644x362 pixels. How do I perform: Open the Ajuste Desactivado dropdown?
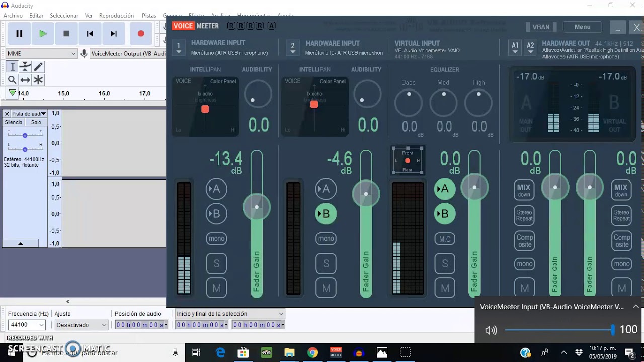82,325
